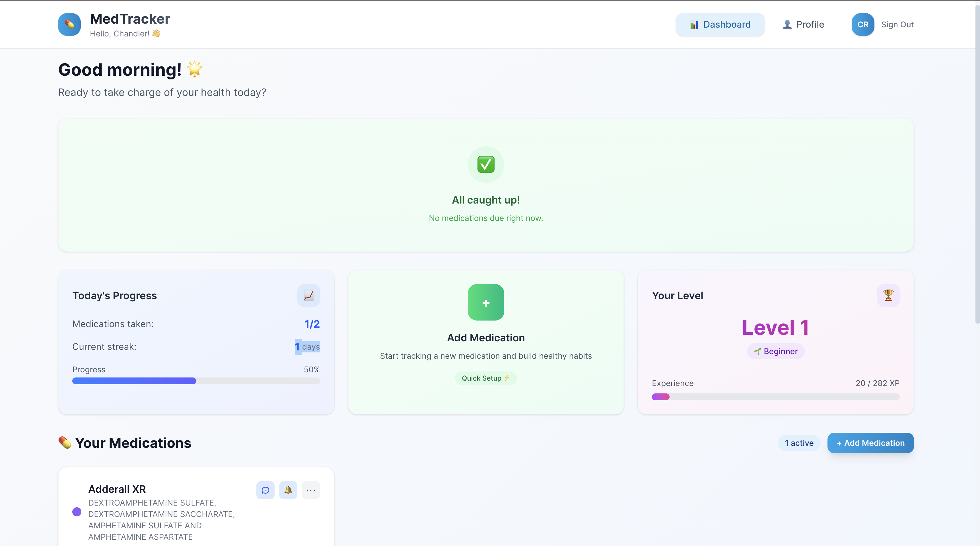This screenshot has width=980, height=546.
Task: Switch to the Profile tab
Action: coord(803,24)
